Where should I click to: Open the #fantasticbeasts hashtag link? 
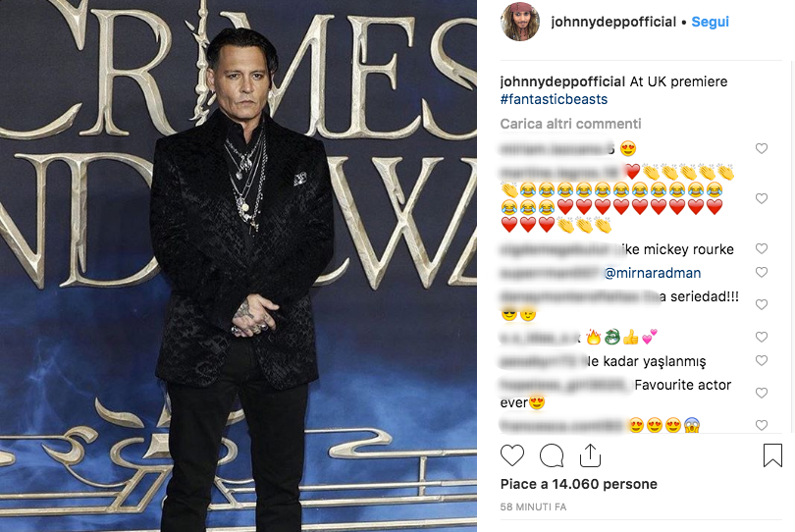pyautogui.click(x=554, y=99)
